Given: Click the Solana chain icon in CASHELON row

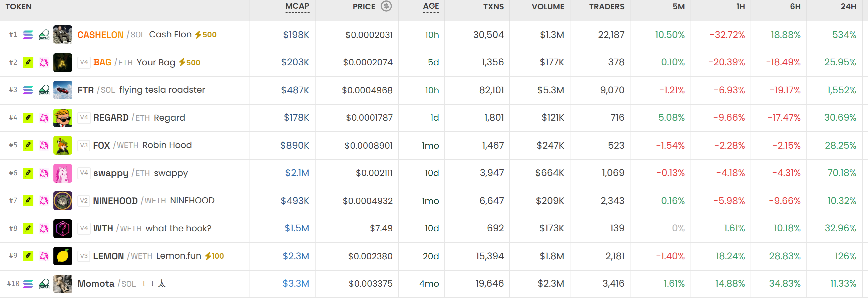Looking at the screenshot, I should [28, 35].
